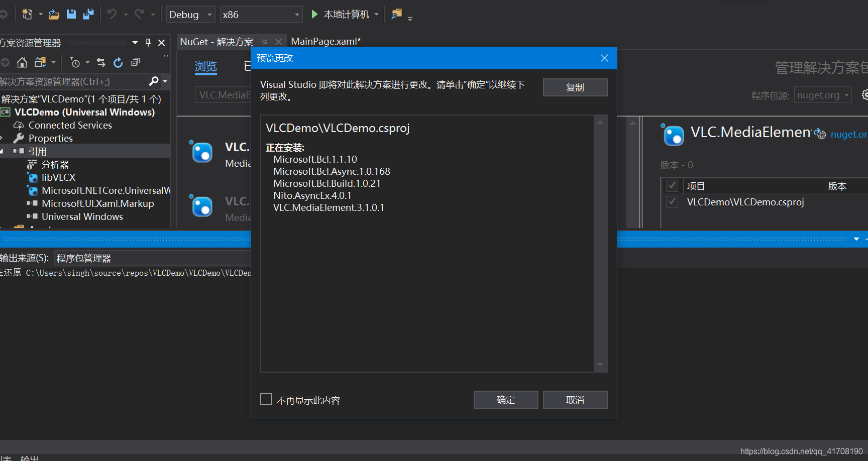Toggle the 项目 header checkbox

(672, 185)
